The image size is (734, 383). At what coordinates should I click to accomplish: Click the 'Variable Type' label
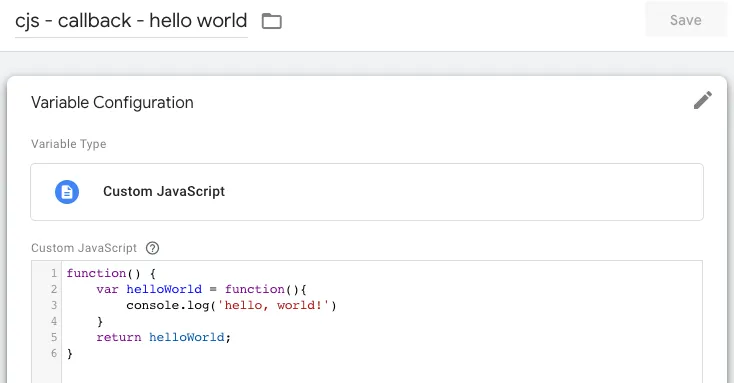point(69,144)
